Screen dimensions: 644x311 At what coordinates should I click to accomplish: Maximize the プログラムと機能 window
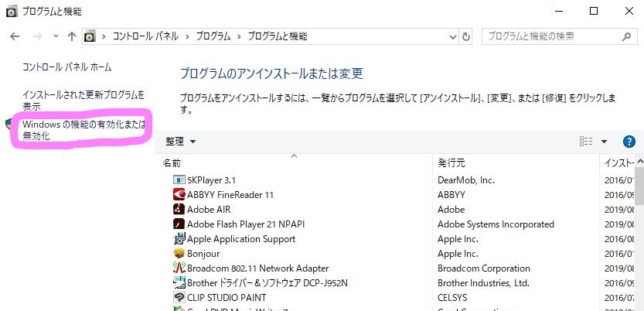click(x=594, y=11)
